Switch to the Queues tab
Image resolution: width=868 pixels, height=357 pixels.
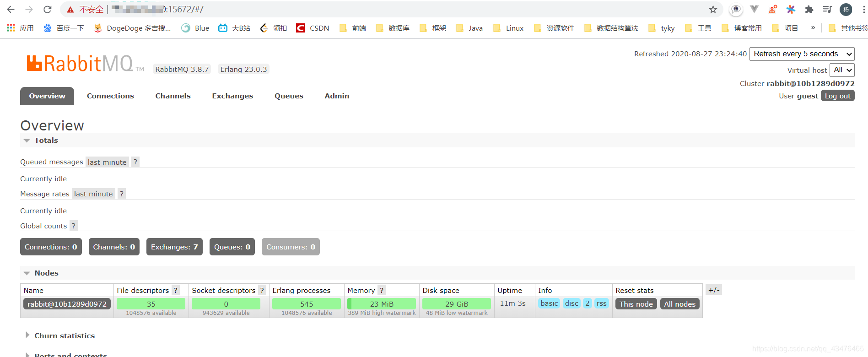[x=289, y=96]
